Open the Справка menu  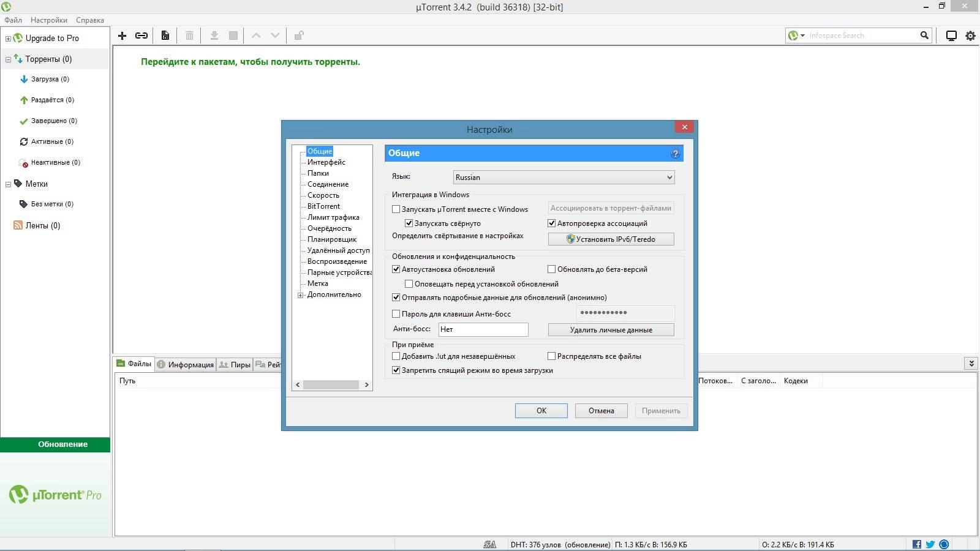click(90, 20)
